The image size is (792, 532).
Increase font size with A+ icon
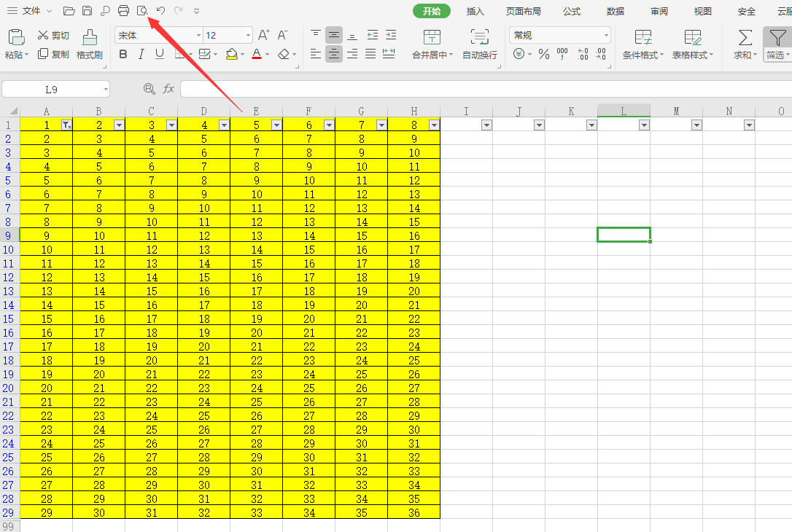pos(264,35)
